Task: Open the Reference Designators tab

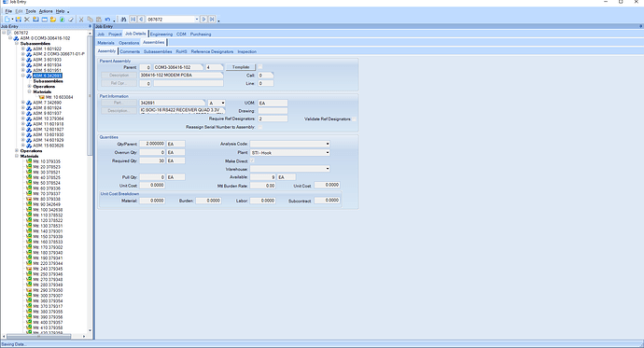Action: pyautogui.click(x=212, y=51)
